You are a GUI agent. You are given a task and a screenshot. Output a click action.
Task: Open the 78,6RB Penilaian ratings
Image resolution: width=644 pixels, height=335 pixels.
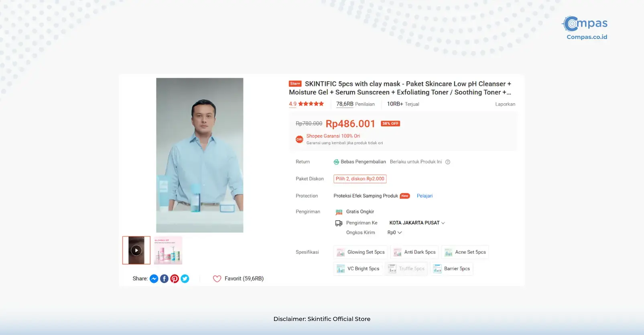pos(356,104)
